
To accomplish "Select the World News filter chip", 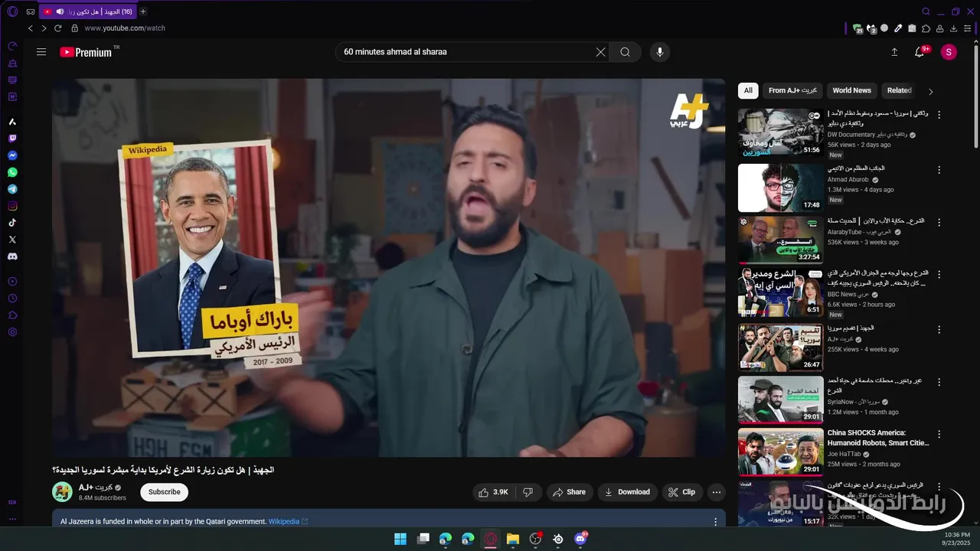I will point(852,90).
